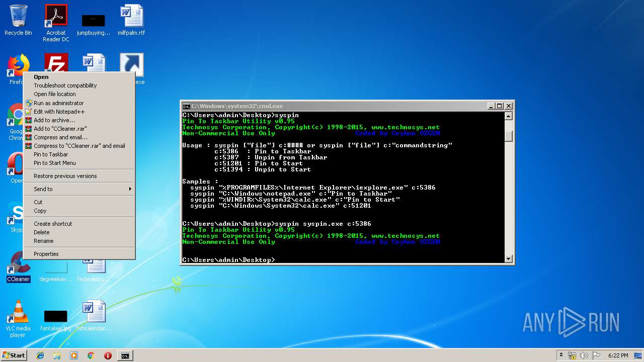
Task: Click the text 'c:51394 : Unpin to Start'
Action: click(263, 169)
